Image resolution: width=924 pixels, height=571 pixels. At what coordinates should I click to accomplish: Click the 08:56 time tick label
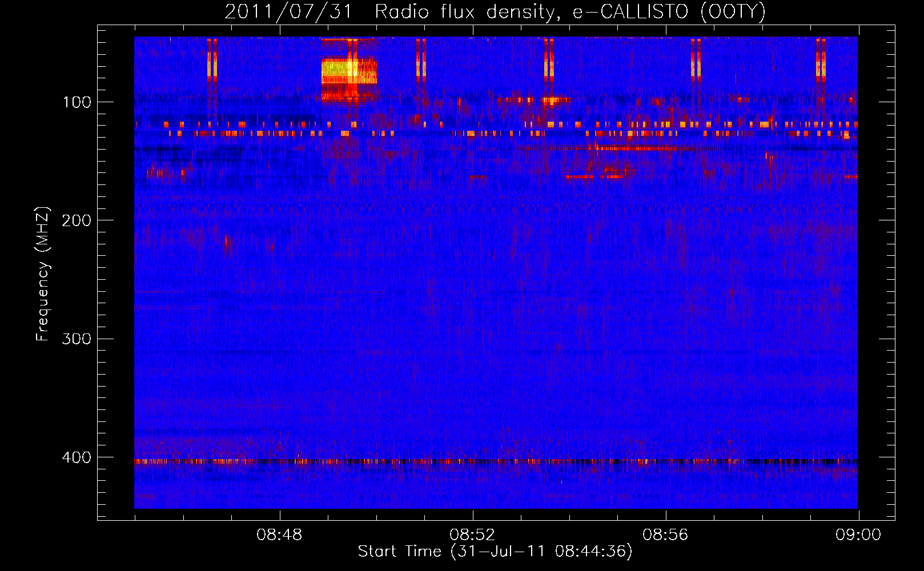click(x=665, y=535)
